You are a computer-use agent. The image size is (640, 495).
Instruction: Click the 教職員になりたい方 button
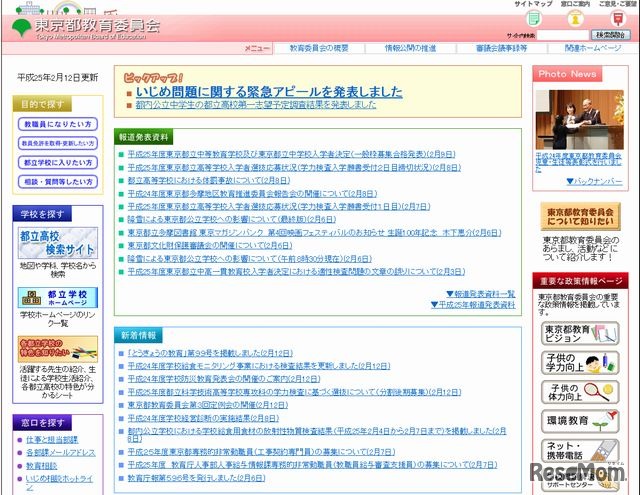pyautogui.click(x=58, y=124)
